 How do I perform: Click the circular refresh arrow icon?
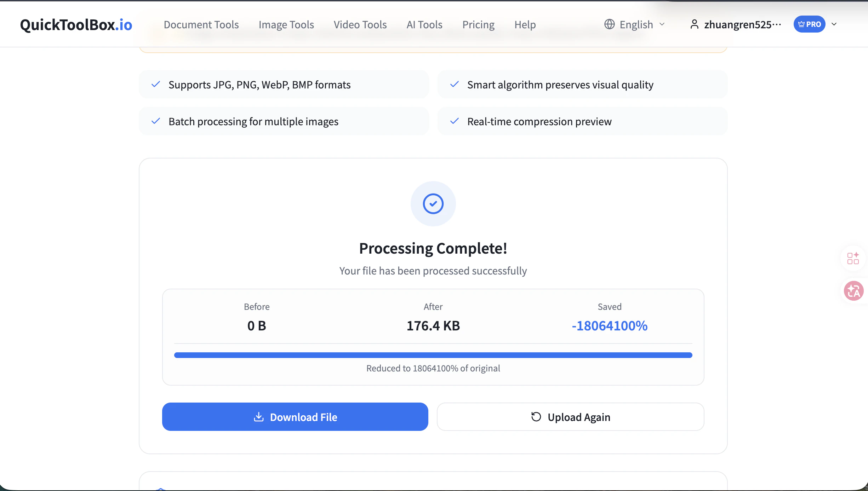click(536, 417)
